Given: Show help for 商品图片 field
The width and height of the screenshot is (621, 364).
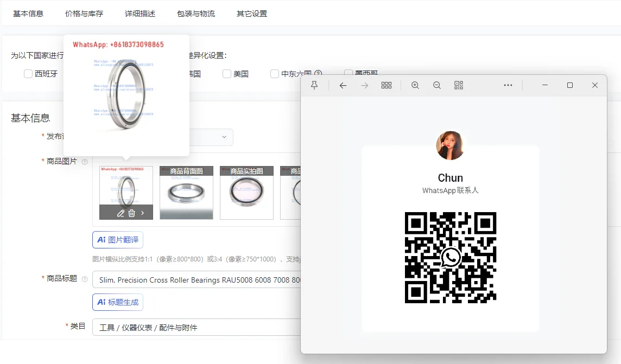Looking at the screenshot, I should click(84, 162).
